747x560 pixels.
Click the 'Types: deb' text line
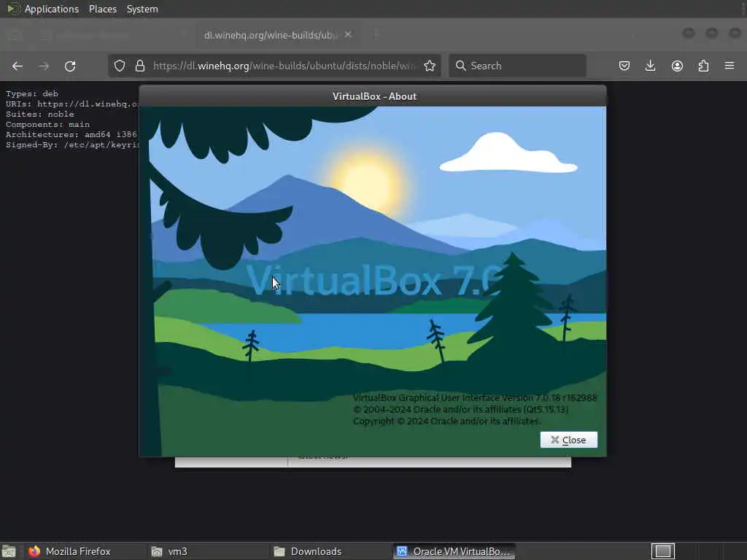coord(32,94)
